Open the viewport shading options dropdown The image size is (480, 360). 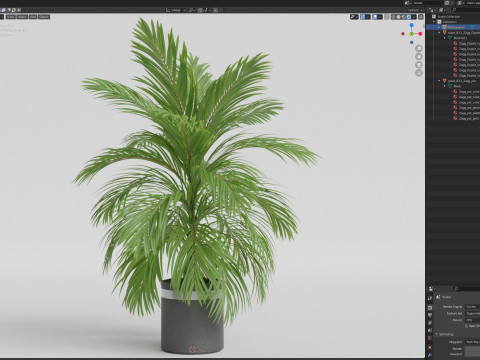tap(414, 17)
